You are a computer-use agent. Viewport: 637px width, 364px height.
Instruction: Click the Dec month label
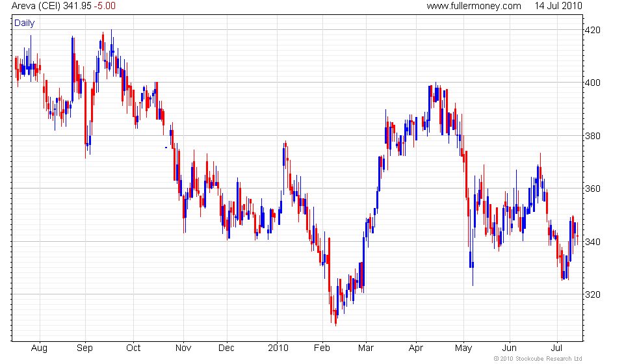pyautogui.click(x=226, y=348)
